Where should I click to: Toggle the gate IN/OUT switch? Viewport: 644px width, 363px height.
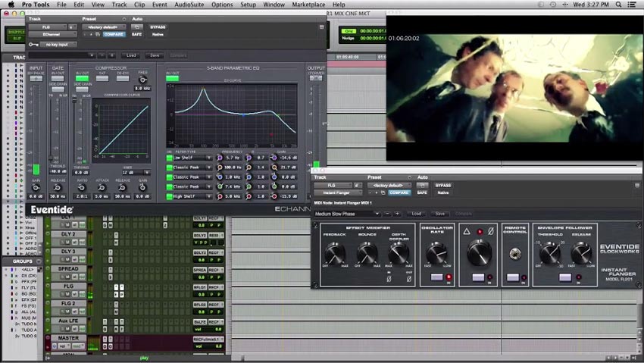point(58,78)
